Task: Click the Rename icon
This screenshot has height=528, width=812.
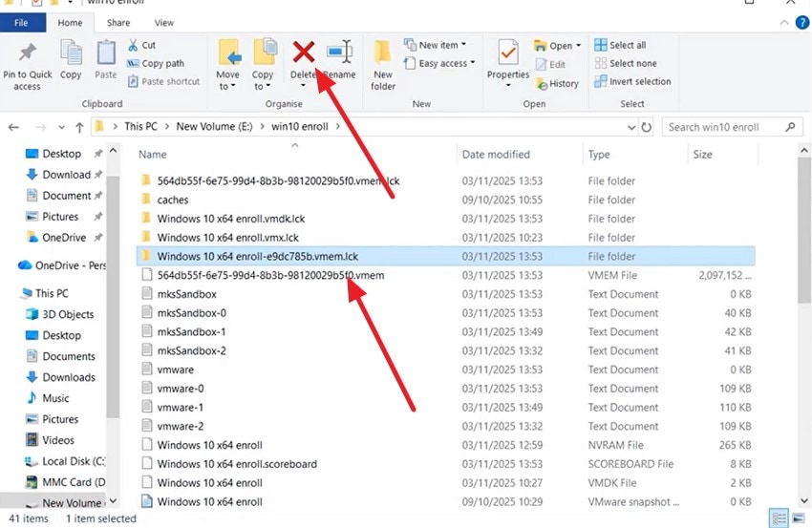Action: pyautogui.click(x=340, y=52)
